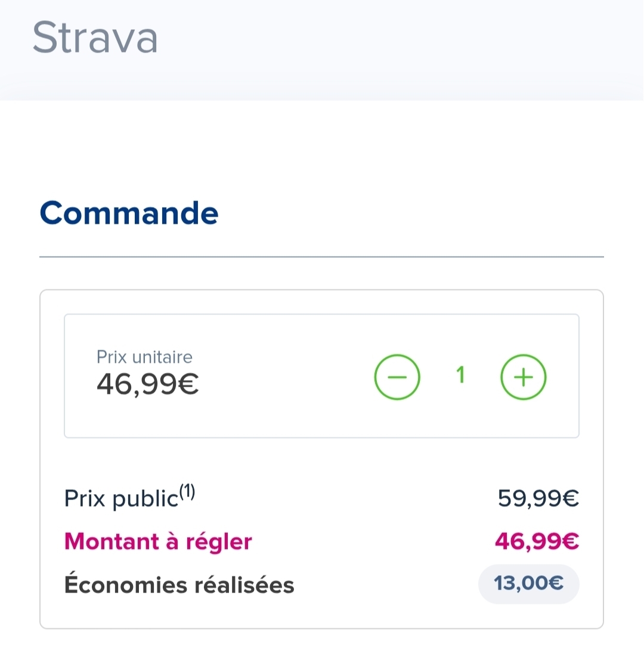Decrease quantity with the minus button

[397, 378]
